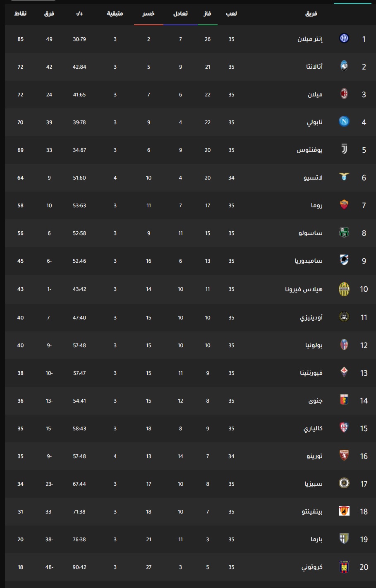Click the Inter Milan club crest
The height and width of the screenshot is (588, 376).
point(344,38)
